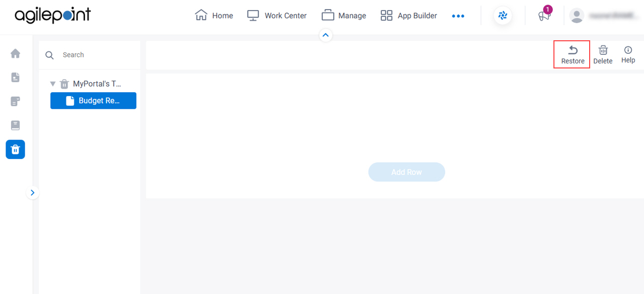Click the notification badge showing 1
The width and height of the screenshot is (644, 294).
(x=548, y=9)
